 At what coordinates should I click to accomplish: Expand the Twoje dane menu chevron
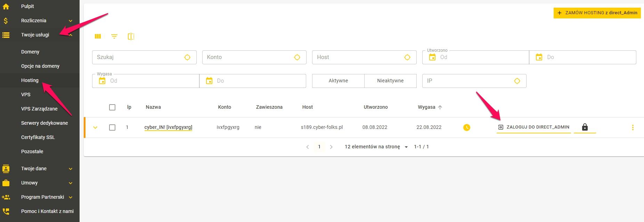pyautogui.click(x=71, y=169)
